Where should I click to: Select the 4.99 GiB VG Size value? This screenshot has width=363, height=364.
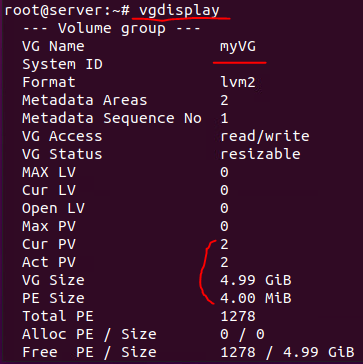(256, 280)
